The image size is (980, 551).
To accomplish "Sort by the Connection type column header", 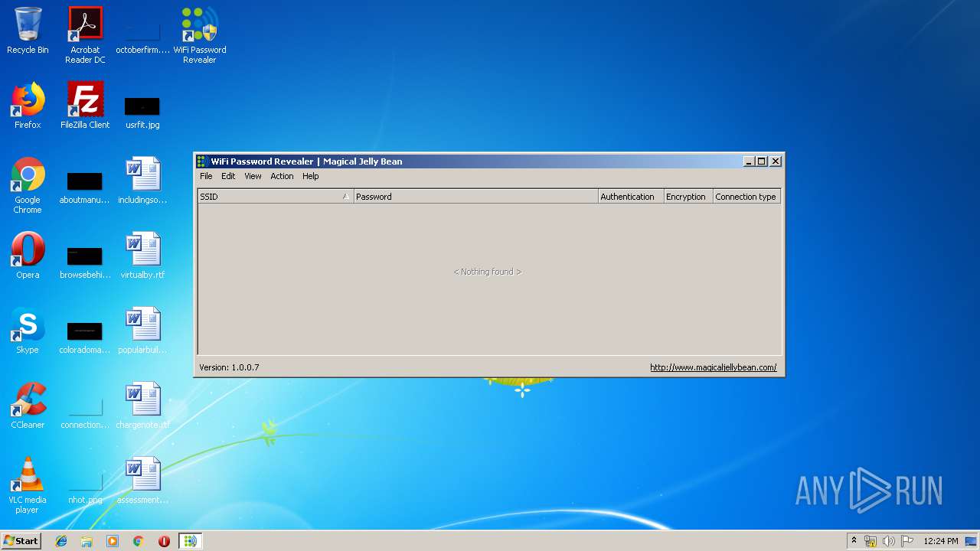I will tap(746, 197).
